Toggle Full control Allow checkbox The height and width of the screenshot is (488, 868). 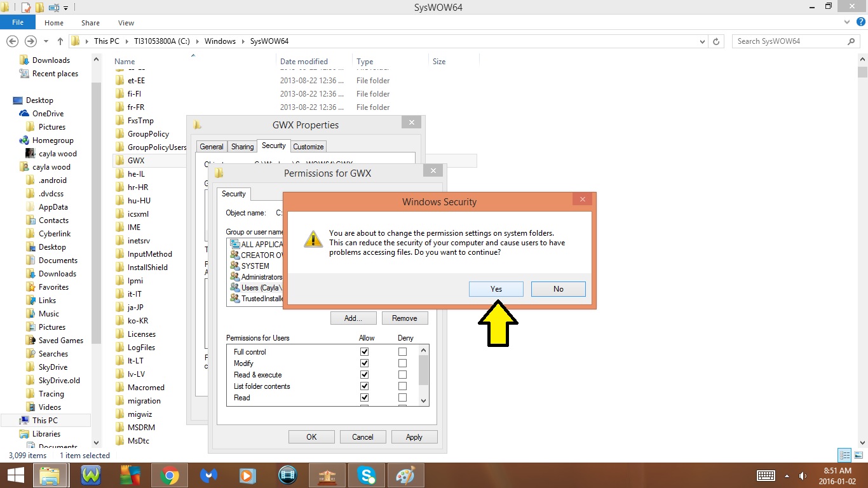pos(364,352)
